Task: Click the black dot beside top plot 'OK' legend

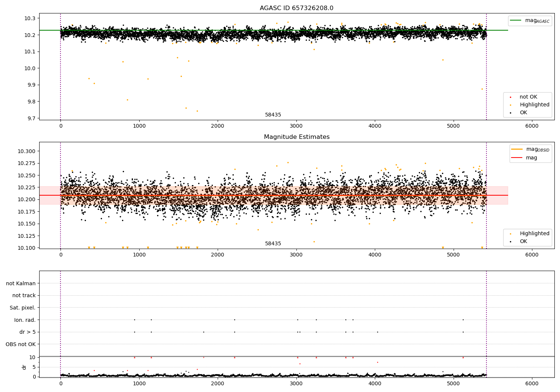Action: pos(510,113)
